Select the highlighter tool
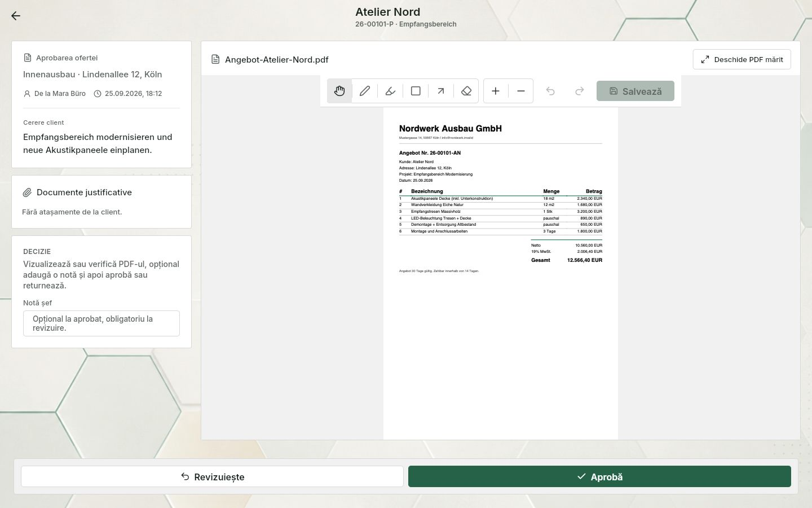The height and width of the screenshot is (508, 812). 390,91
